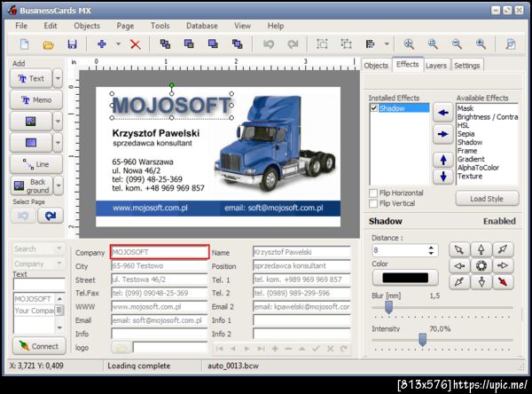Image resolution: width=532 pixels, height=394 pixels.
Task: Go to next page with blue arrow
Action: point(51,216)
